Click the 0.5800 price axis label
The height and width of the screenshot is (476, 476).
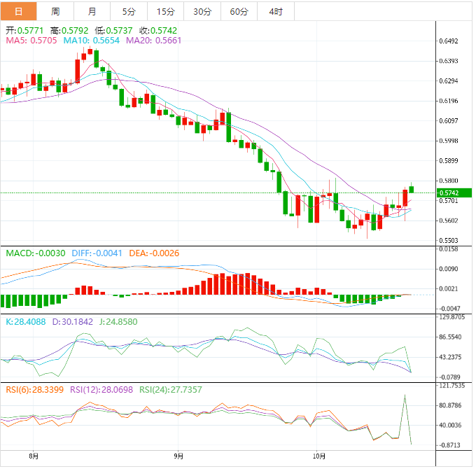(449, 181)
